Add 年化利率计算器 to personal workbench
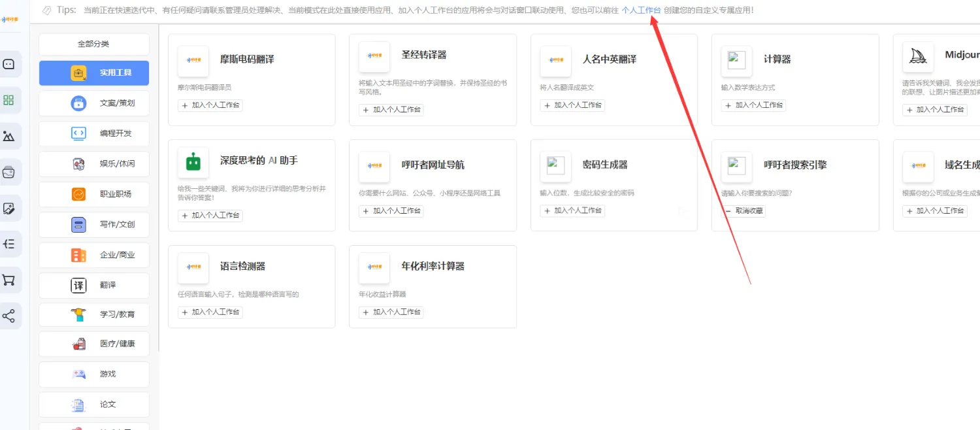980x430 pixels. (391, 312)
